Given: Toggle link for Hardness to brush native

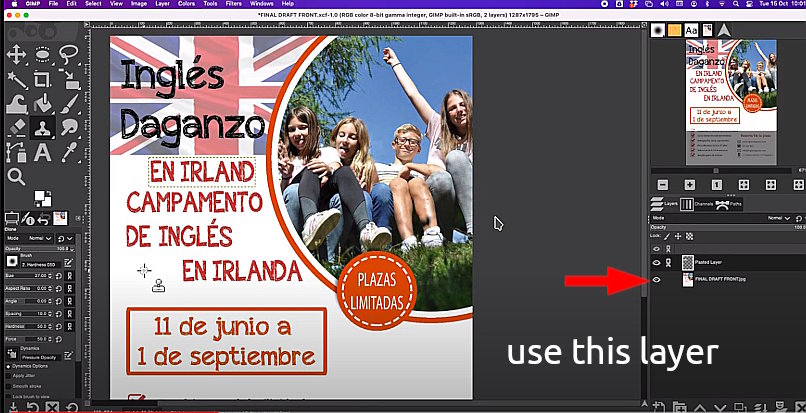Looking at the screenshot, I should (69, 327).
